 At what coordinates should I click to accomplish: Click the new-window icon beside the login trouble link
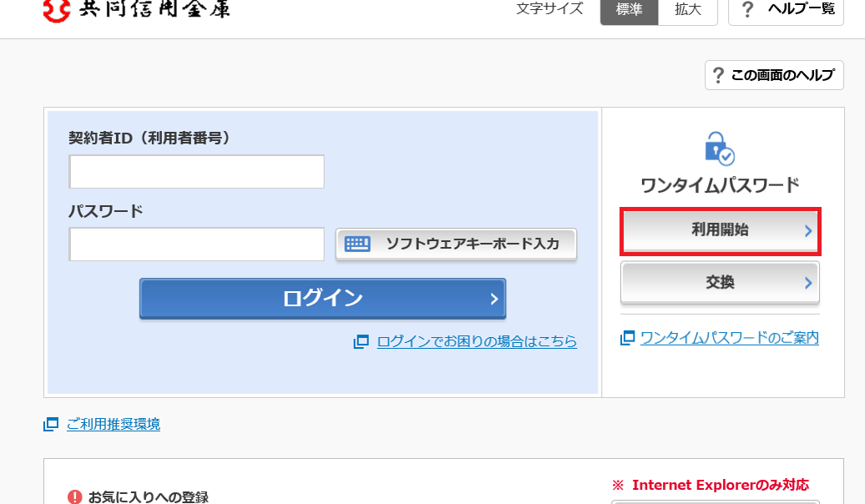point(361,341)
